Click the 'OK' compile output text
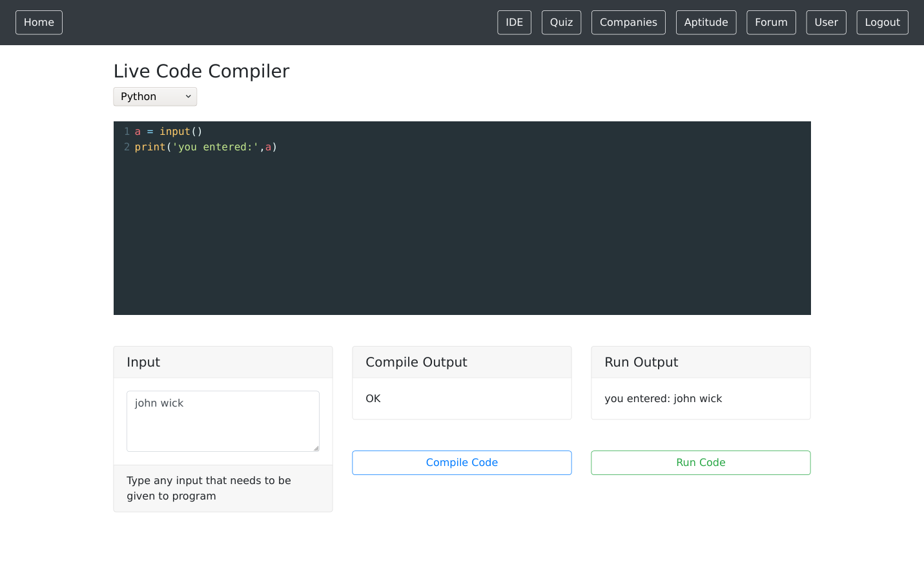This screenshot has width=924, height=577. point(373,399)
